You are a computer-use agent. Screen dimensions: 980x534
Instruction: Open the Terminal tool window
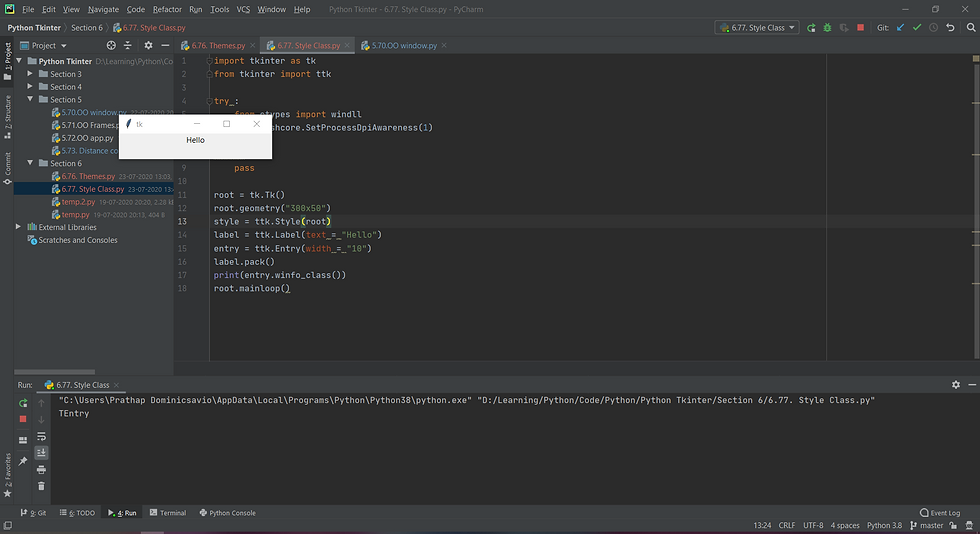168,513
